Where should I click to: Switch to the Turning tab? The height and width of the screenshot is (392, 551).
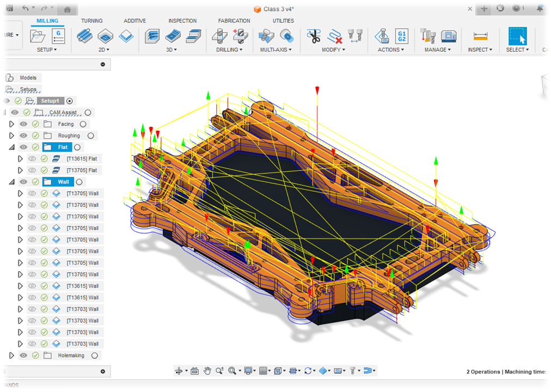(x=91, y=21)
